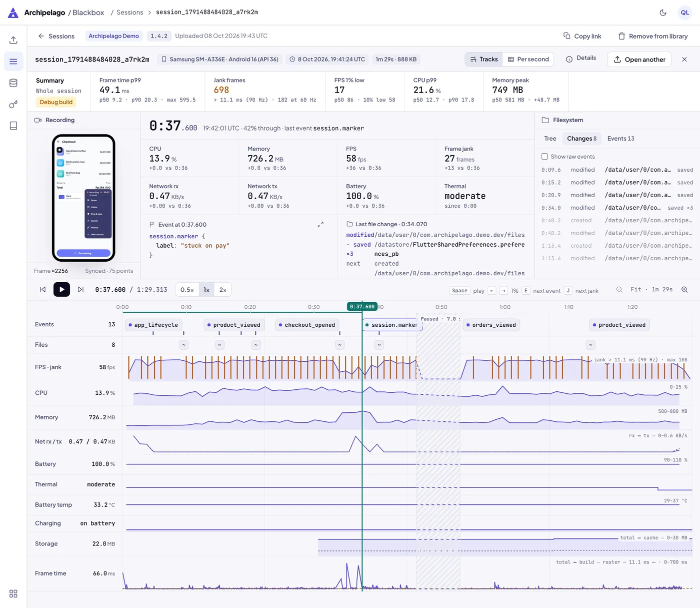Screen dimensions: 700x608
Task: Skip to session end
Action: 80,290
